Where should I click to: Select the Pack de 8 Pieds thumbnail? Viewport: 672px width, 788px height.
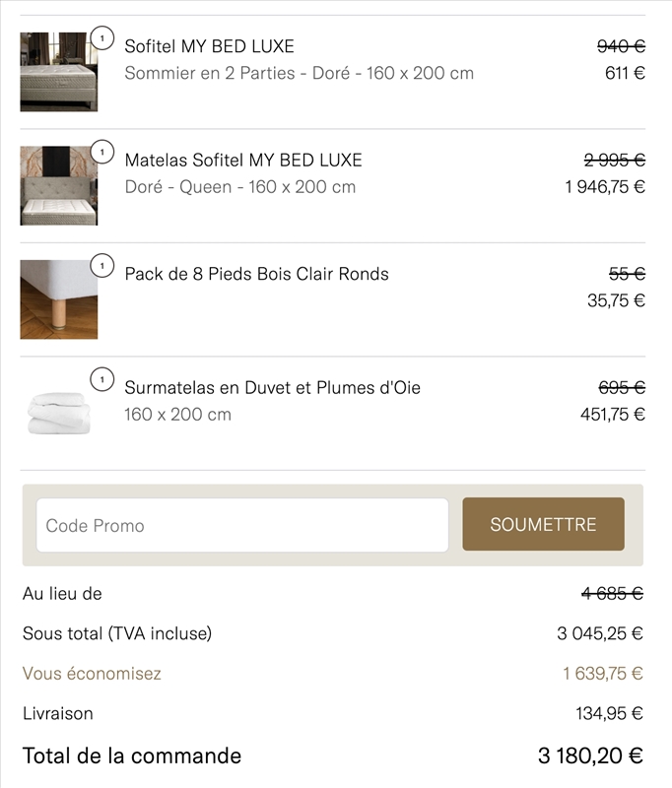tap(58, 298)
